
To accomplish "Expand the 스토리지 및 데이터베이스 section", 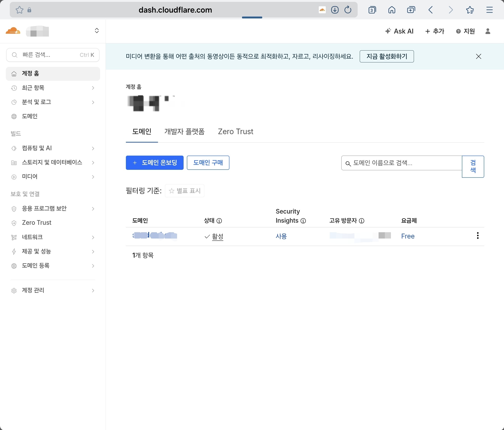I will pos(53,162).
